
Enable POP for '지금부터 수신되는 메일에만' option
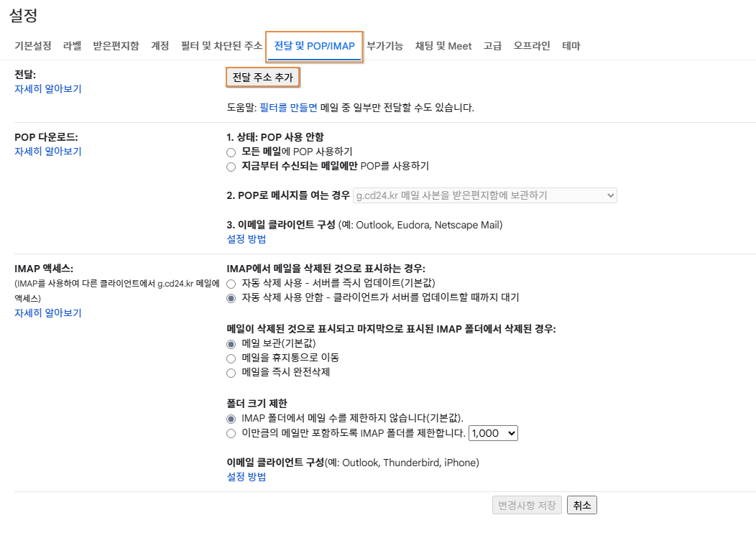(x=231, y=167)
